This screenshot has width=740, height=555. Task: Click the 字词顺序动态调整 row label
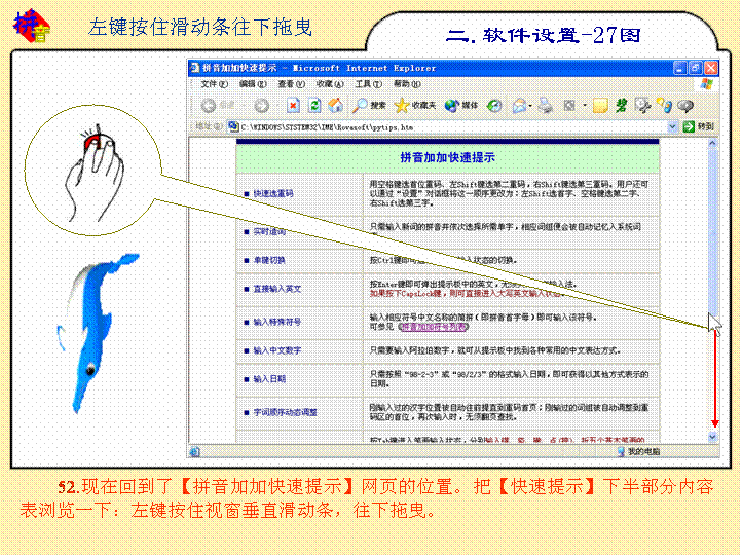click(x=286, y=412)
